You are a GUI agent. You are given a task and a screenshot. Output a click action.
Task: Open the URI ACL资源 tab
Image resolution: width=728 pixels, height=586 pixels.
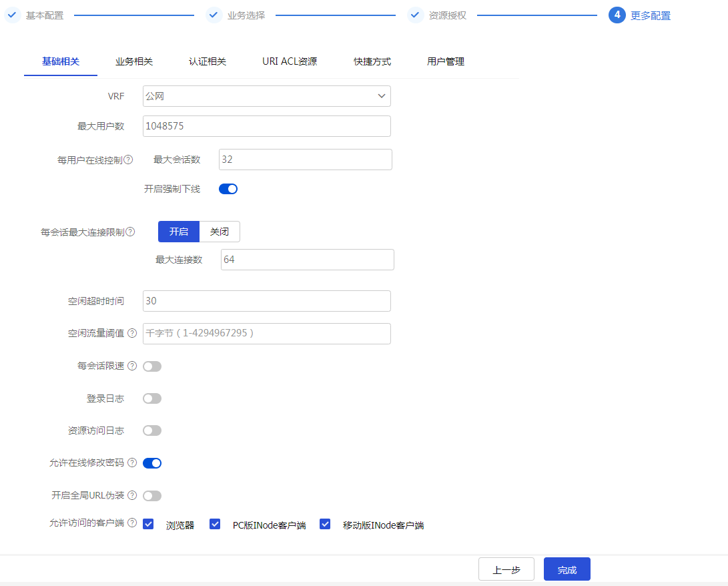point(290,61)
